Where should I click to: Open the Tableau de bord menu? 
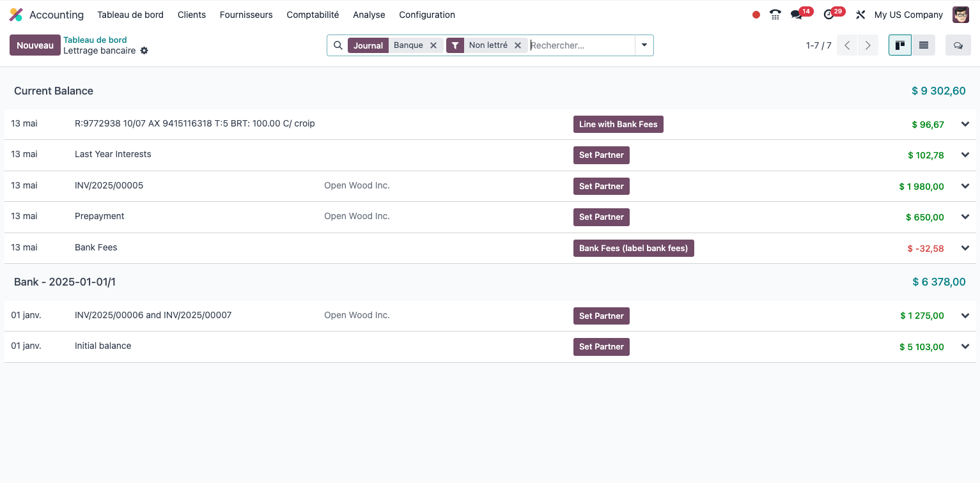[130, 15]
